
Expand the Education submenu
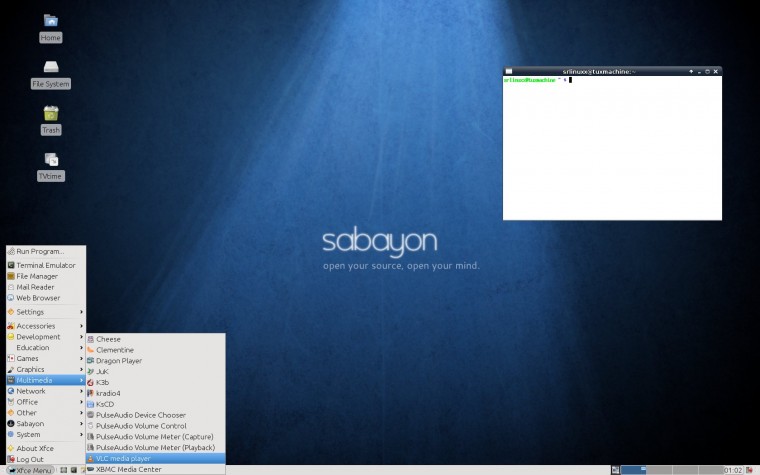coord(46,348)
